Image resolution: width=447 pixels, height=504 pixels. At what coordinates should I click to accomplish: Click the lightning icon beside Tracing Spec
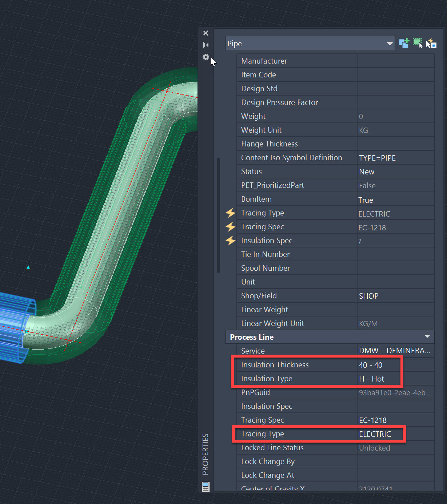(x=230, y=227)
